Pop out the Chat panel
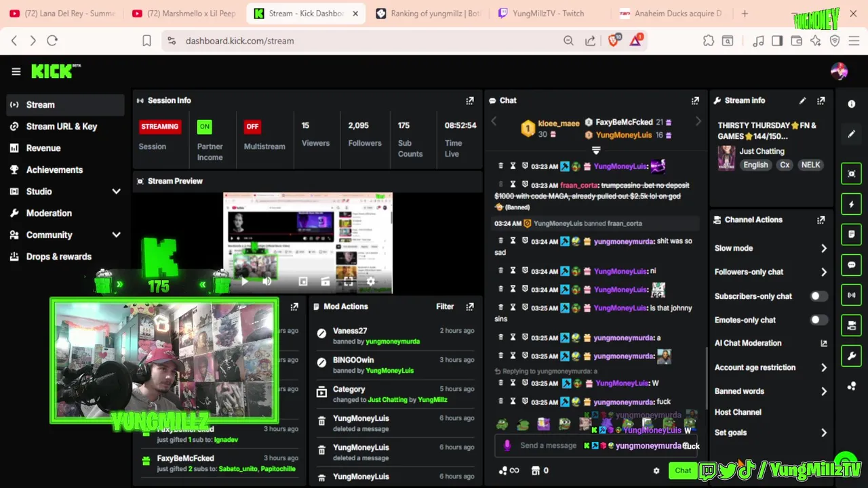 coord(694,100)
